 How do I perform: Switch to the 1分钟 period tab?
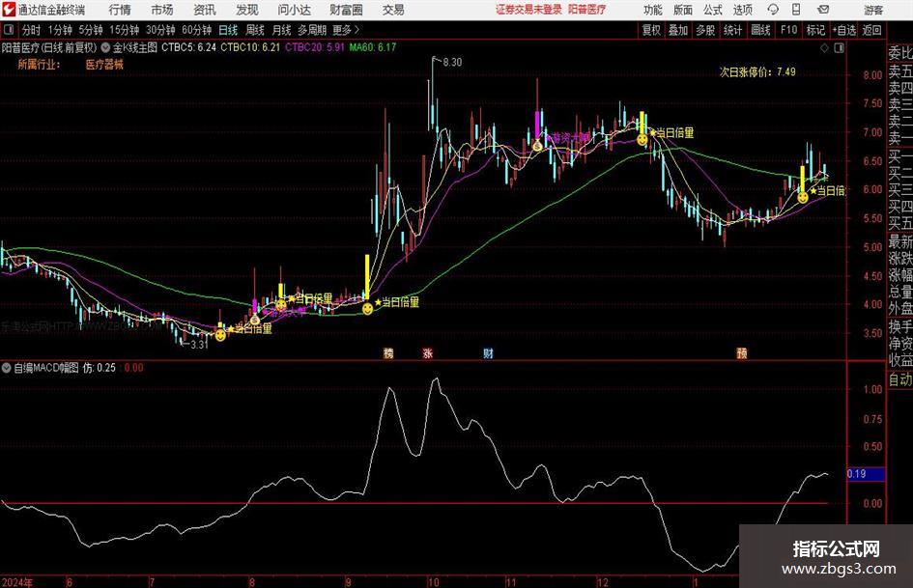click(60, 30)
